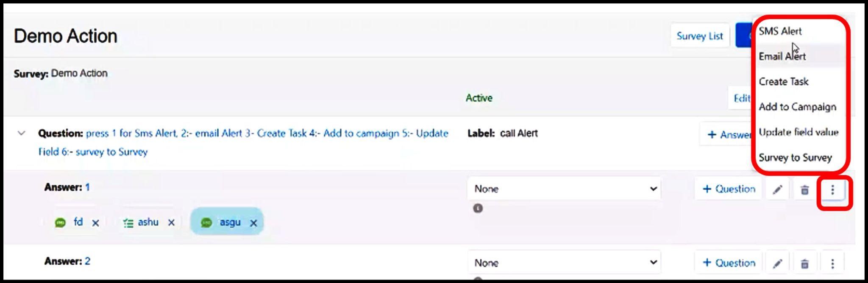This screenshot has width=868, height=283.
Task: Click the trash delete icon for Answer 1
Action: tap(804, 189)
